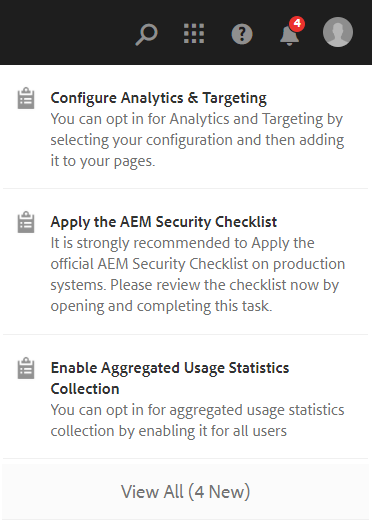
Task: Select the official AEM Security Checklist description paragraph
Action: [198, 274]
